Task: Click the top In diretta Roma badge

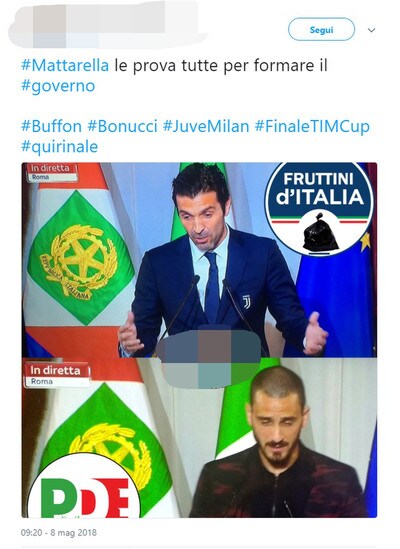Action: pos(52,172)
